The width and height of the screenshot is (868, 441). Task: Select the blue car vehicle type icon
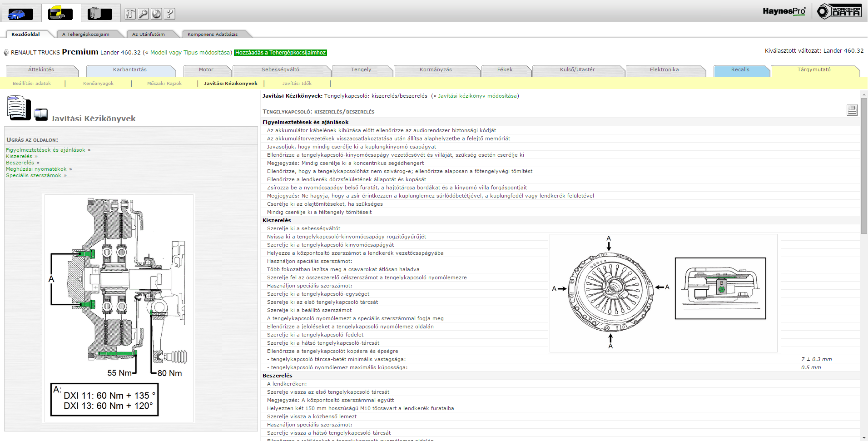click(20, 14)
